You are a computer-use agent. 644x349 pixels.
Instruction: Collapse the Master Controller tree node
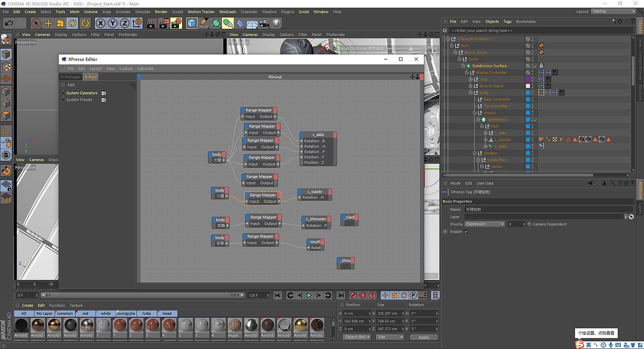(x=467, y=73)
